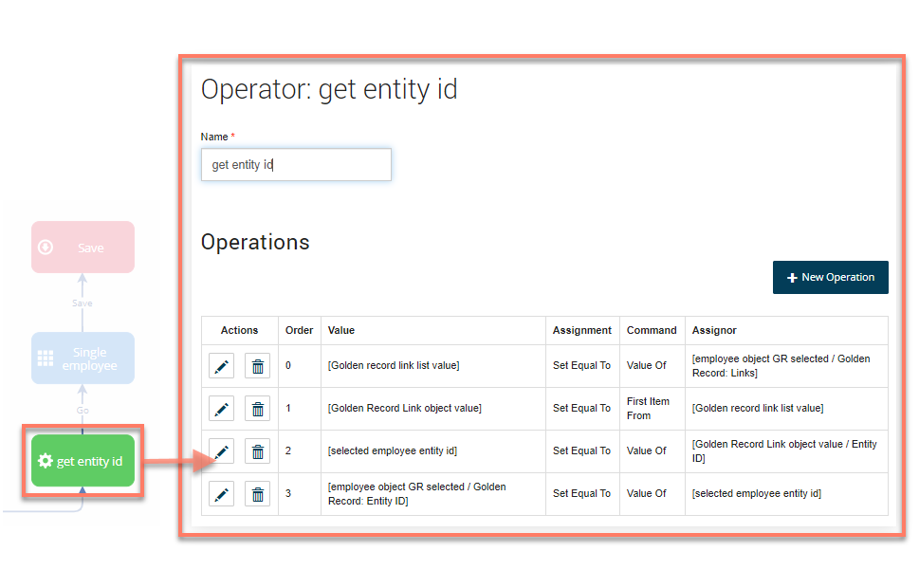Edit the order 1 operation row
This screenshot has width=919, height=588.
click(221, 409)
